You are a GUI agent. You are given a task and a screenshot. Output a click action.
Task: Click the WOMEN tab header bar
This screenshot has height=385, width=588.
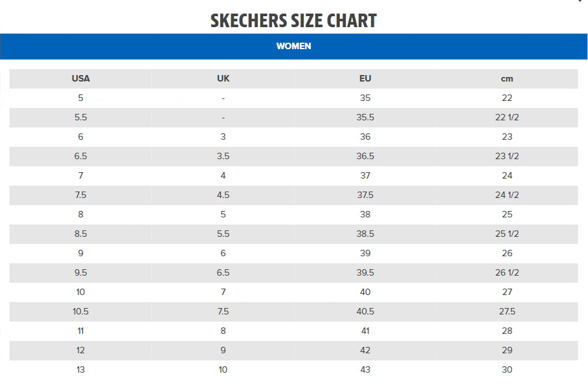coord(293,47)
